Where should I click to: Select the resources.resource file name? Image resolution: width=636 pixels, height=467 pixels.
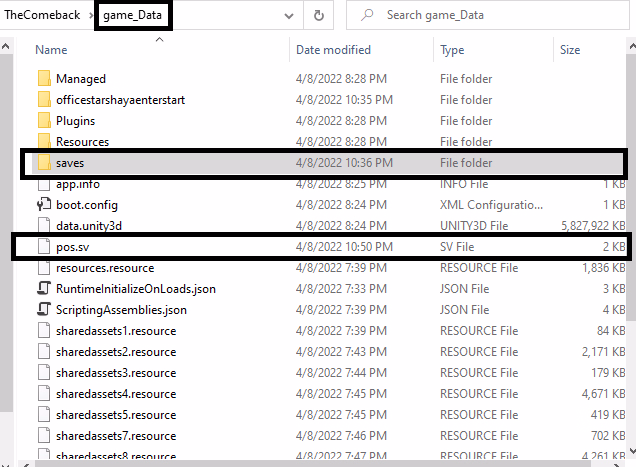tap(105, 268)
